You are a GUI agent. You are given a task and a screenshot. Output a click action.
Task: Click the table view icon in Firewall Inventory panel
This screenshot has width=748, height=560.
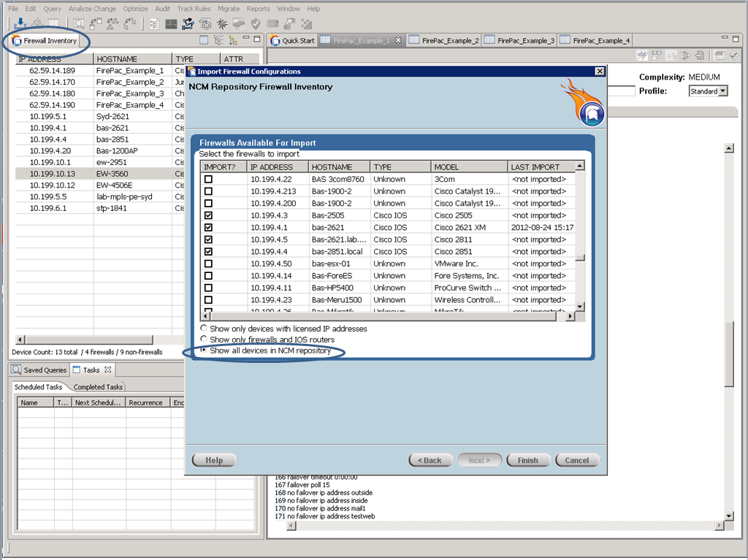click(x=204, y=41)
